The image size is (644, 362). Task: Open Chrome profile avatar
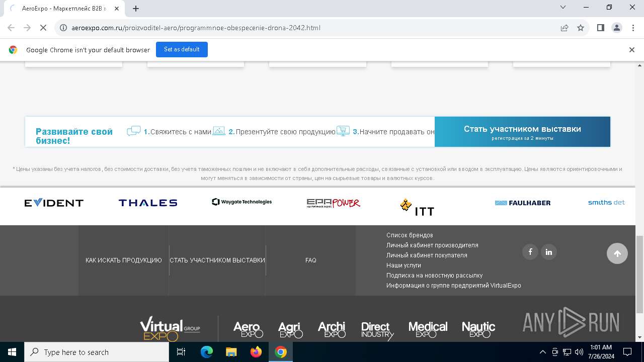(617, 28)
